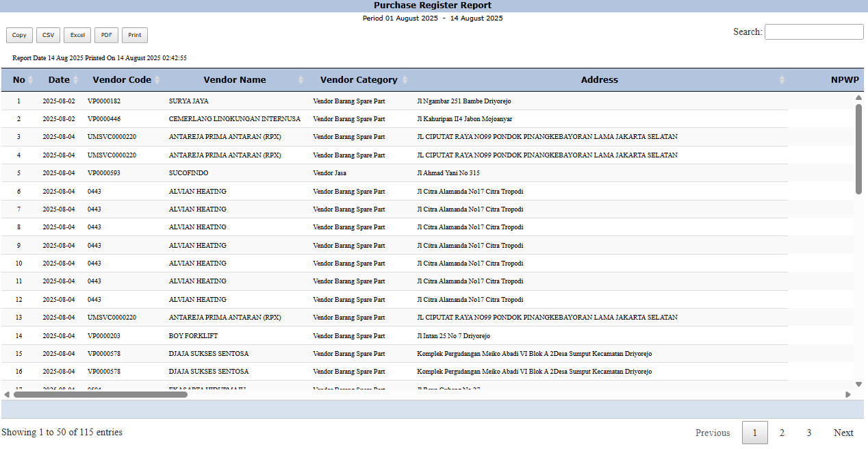Click sort icon beside Vendor Category

[x=405, y=80]
